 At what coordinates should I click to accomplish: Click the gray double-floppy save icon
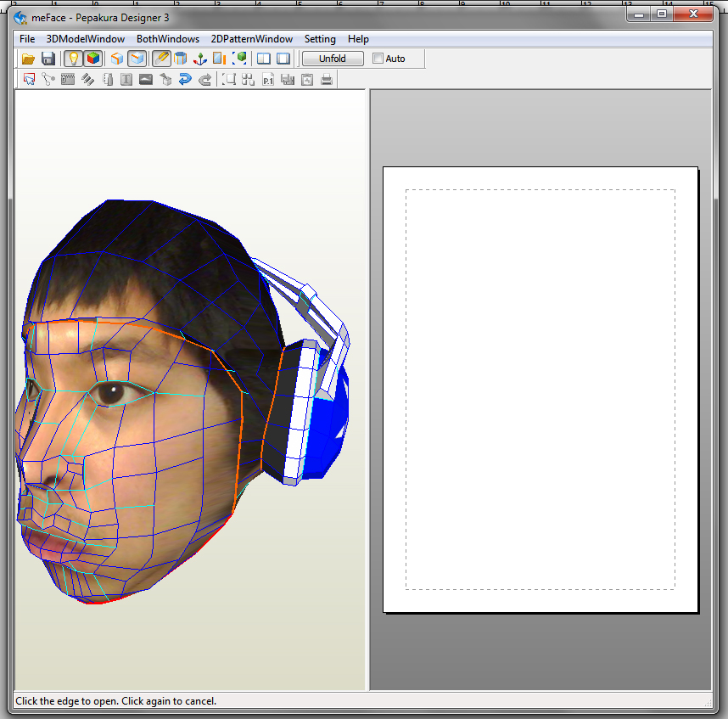(288, 80)
